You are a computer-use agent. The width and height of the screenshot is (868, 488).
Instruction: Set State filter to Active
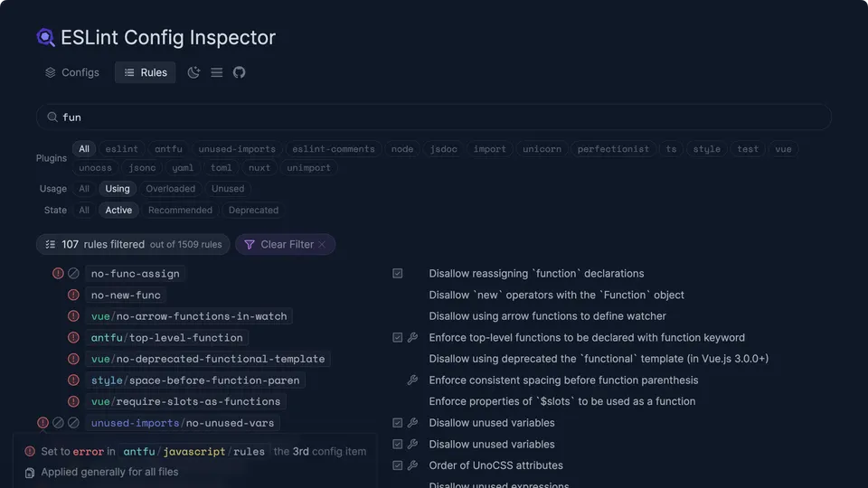pos(118,211)
